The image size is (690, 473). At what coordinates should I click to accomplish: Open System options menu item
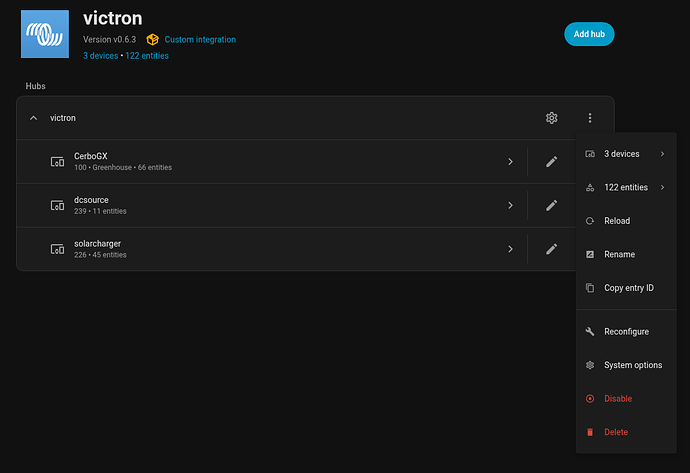[x=626, y=365]
